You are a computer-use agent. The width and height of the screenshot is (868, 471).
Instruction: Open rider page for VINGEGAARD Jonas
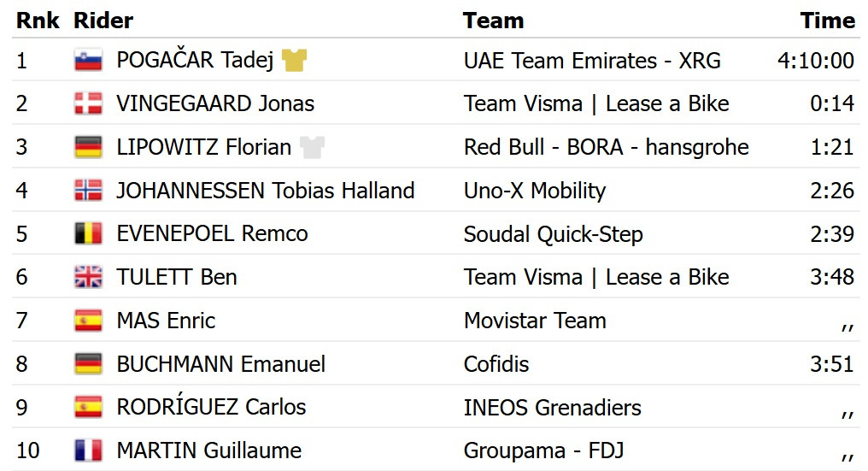pyautogui.click(x=215, y=103)
